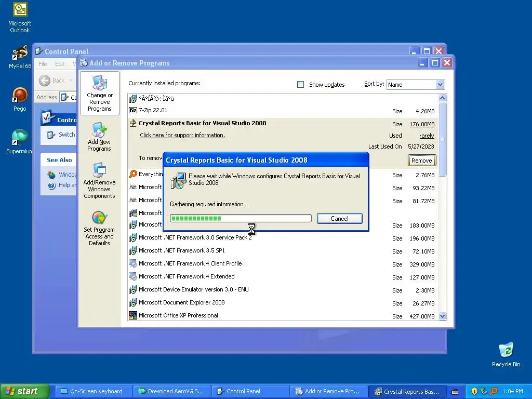Click the 176.00MB size link

tap(422, 124)
